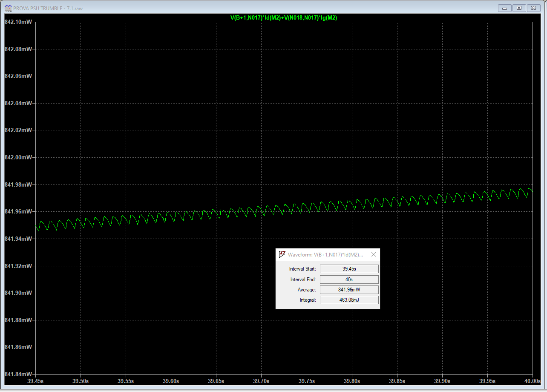The width and height of the screenshot is (547, 392).
Task: Close the Waveform measurement popup
Action: [x=374, y=254]
